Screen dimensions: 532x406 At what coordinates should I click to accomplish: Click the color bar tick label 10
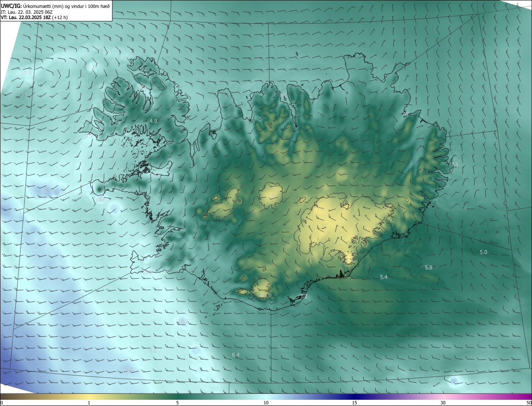tap(266, 403)
